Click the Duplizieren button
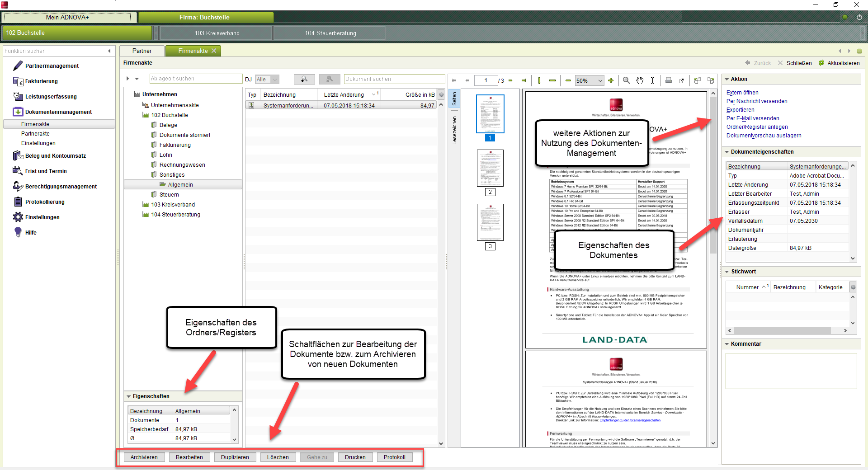 click(235, 457)
